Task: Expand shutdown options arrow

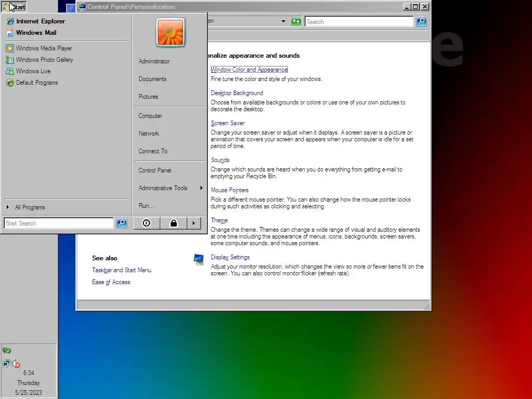Action: click(x=194, y=223)
